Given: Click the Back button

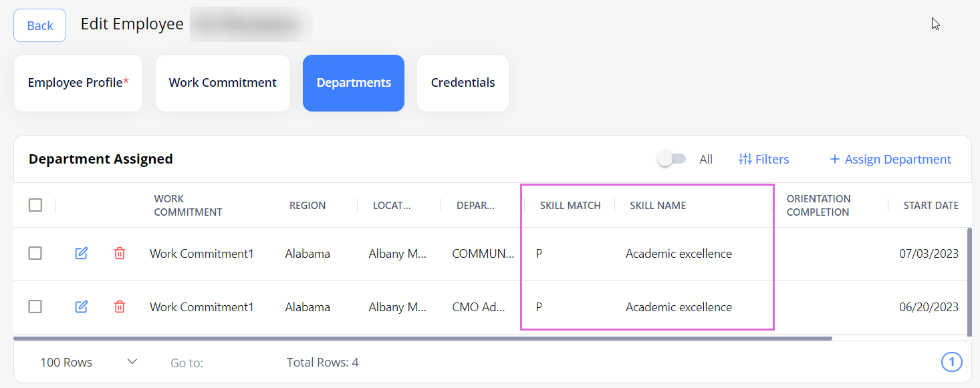Looking at the screenshot, I should coord(40,25).
